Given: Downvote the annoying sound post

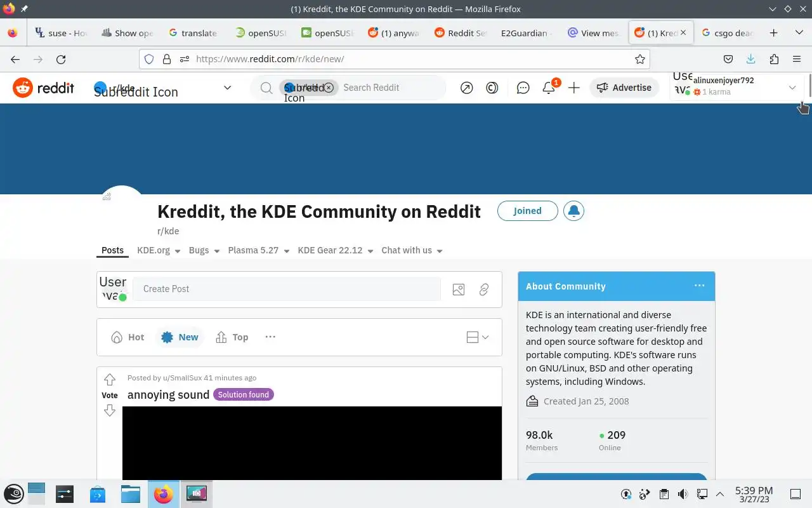Looking at the screenshot, I should [x=110, y=411].
